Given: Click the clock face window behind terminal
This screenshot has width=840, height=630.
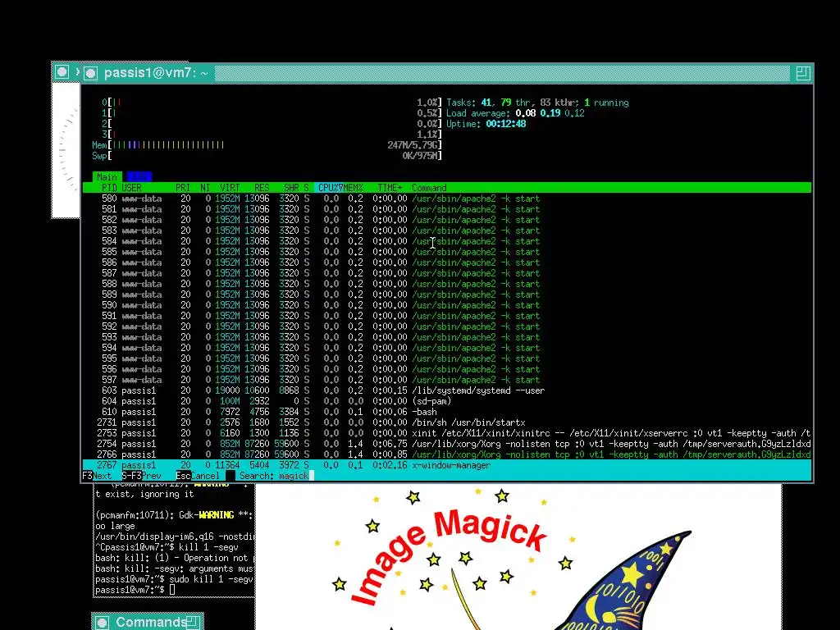Looking at the screenshot, I should tap(66, 150).
